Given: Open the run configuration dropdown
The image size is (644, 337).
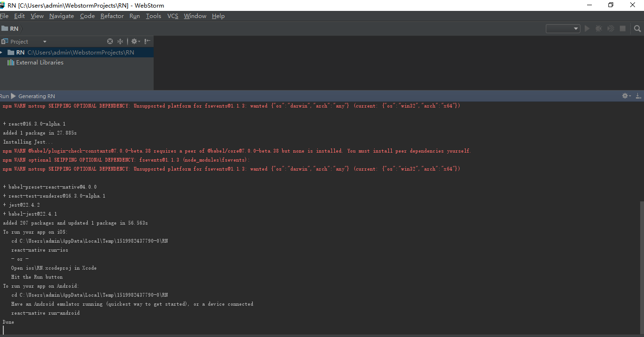Looking at the screenshot, I should coord(563,28).
